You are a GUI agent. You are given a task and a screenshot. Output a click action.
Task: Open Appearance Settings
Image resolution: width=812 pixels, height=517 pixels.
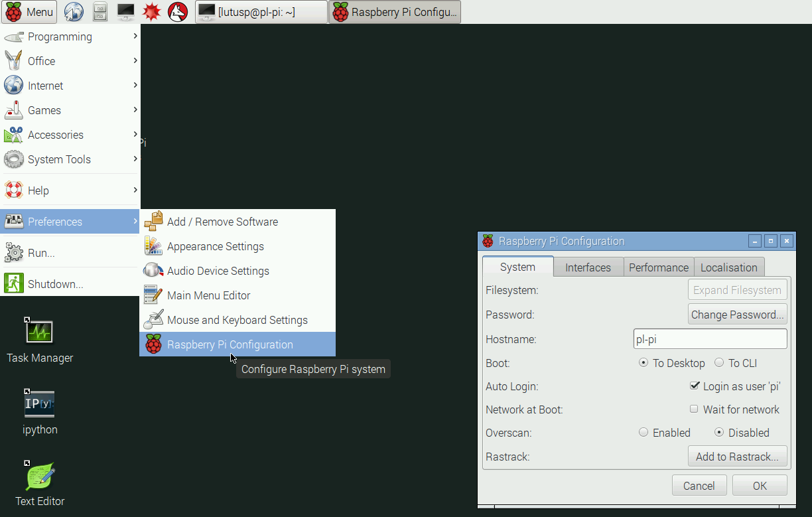[237, 246]
